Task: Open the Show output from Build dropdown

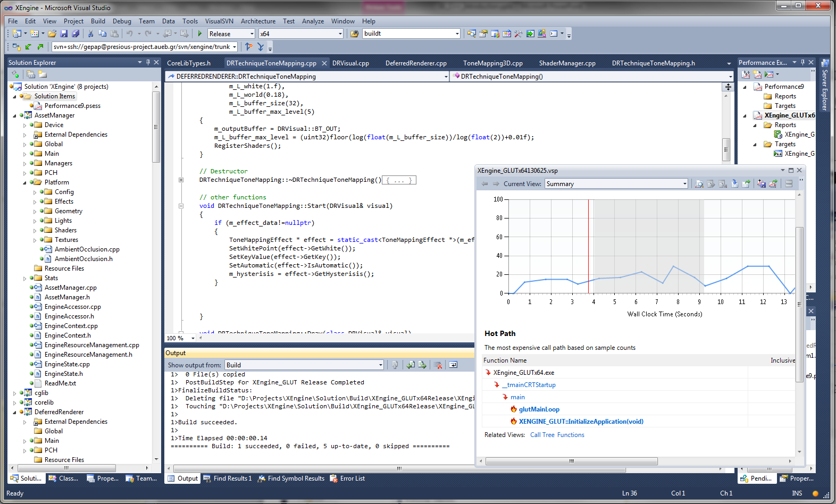Action: pyautogui.click(x=380, y=365)
